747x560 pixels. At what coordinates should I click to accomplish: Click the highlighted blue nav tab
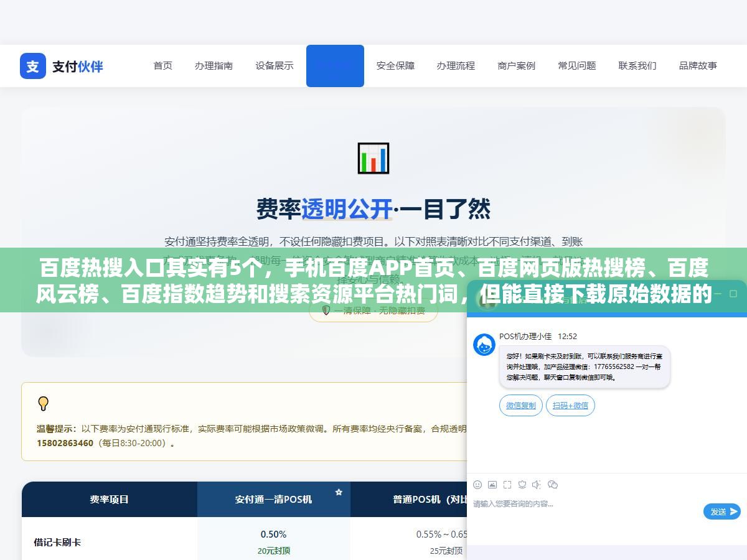tap(335, 65)
